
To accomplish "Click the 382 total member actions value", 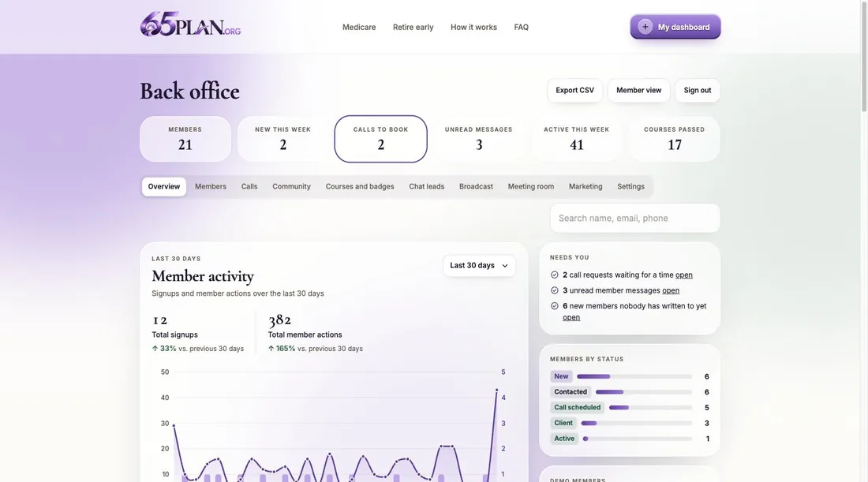I will [x=279, y=319].
